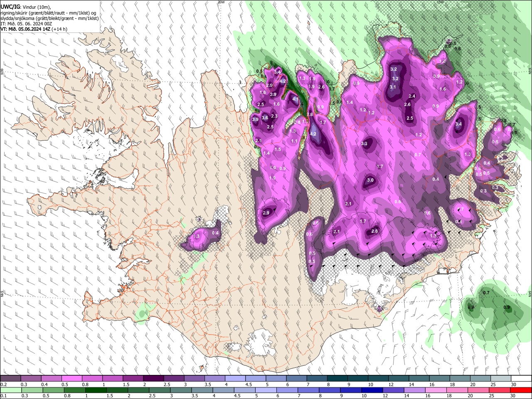
Task: Click the 2.3 snowfall value on the map
Action: 274,116
